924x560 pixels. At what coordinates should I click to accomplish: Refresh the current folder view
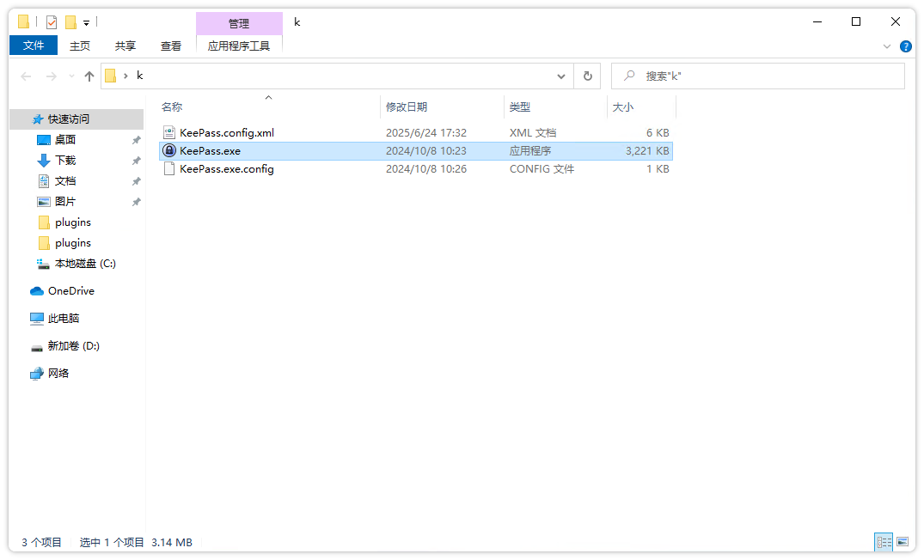588,76
